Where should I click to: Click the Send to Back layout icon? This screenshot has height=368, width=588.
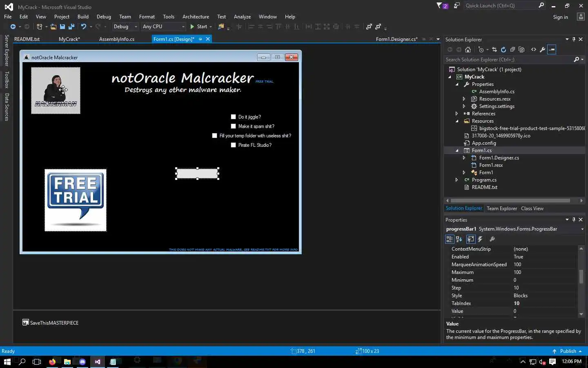tap(378, 27)
